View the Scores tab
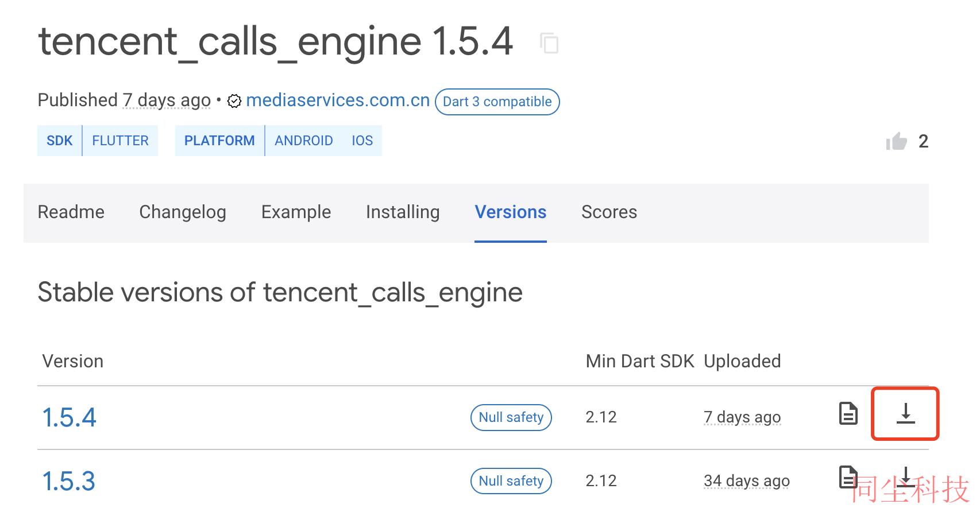The image size is (980, 512). pyautogui.click(x=609, y=212)
